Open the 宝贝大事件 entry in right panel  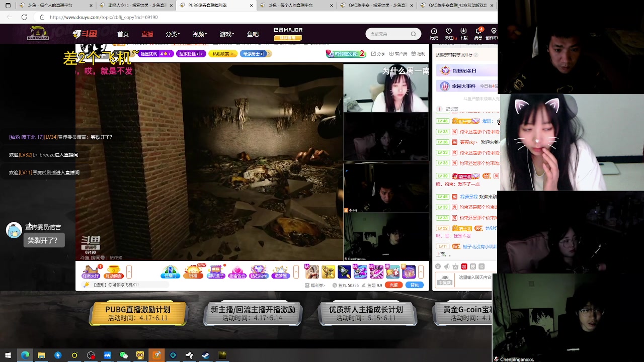tap(468, 86)
